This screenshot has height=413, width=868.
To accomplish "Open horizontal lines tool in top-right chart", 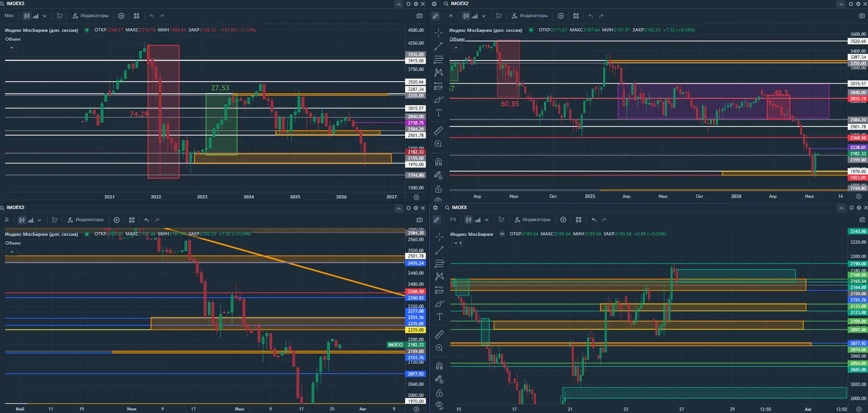I will pyautogui.click(x=439, y=60).
